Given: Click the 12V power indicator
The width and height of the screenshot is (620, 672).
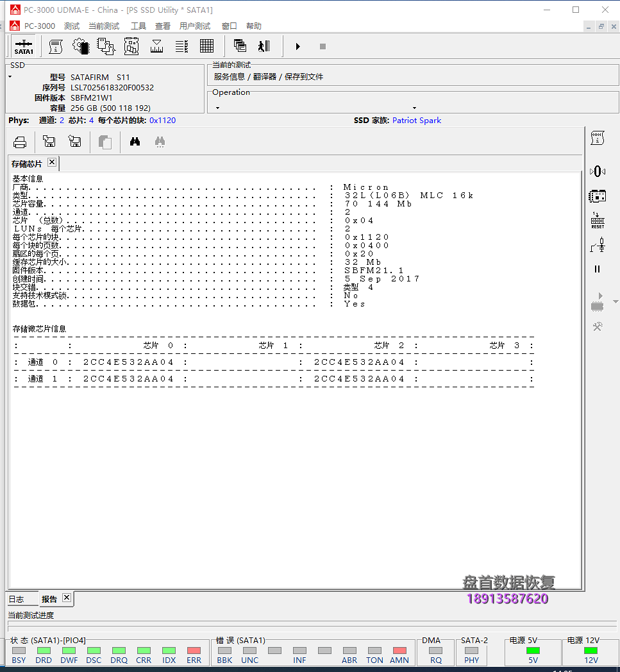Looking at the screenshot, I should click(591, 651).
